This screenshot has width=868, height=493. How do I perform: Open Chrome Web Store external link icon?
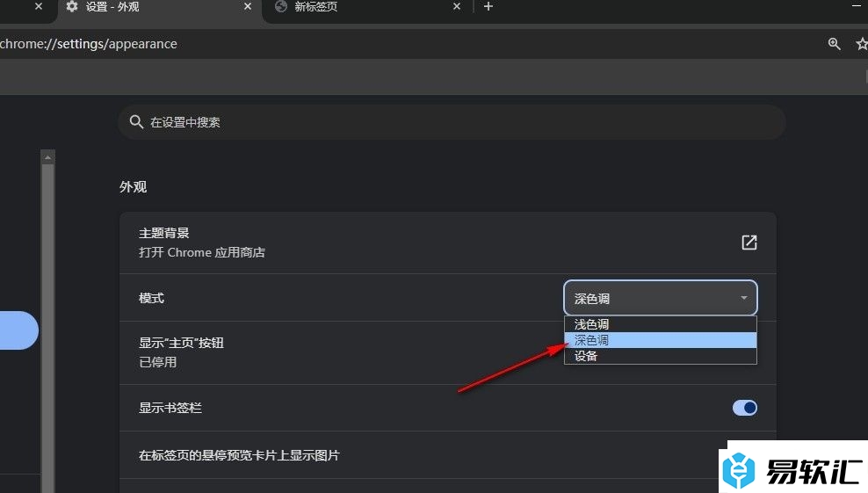tap(749, 242)
